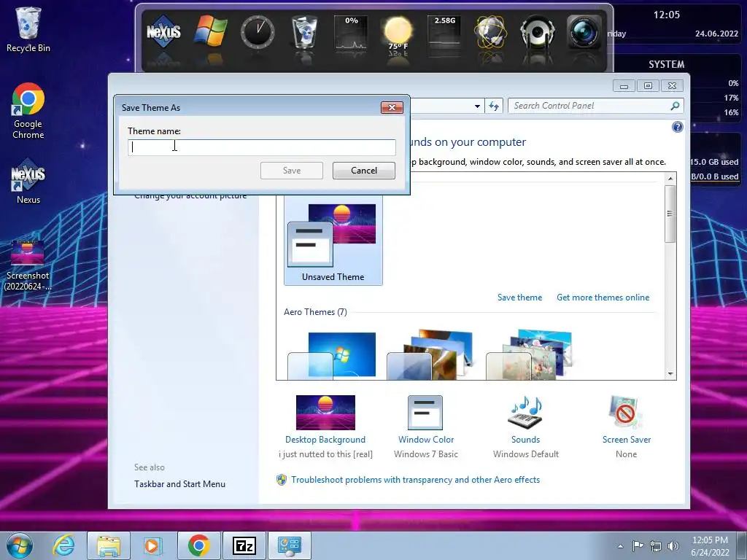
Task: Click the Show desktop button
Action: [743, 545]
